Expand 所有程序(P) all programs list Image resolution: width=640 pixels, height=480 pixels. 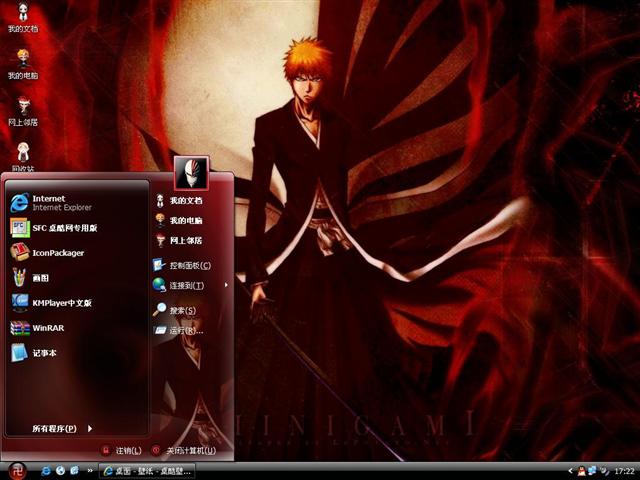(62, 428)
